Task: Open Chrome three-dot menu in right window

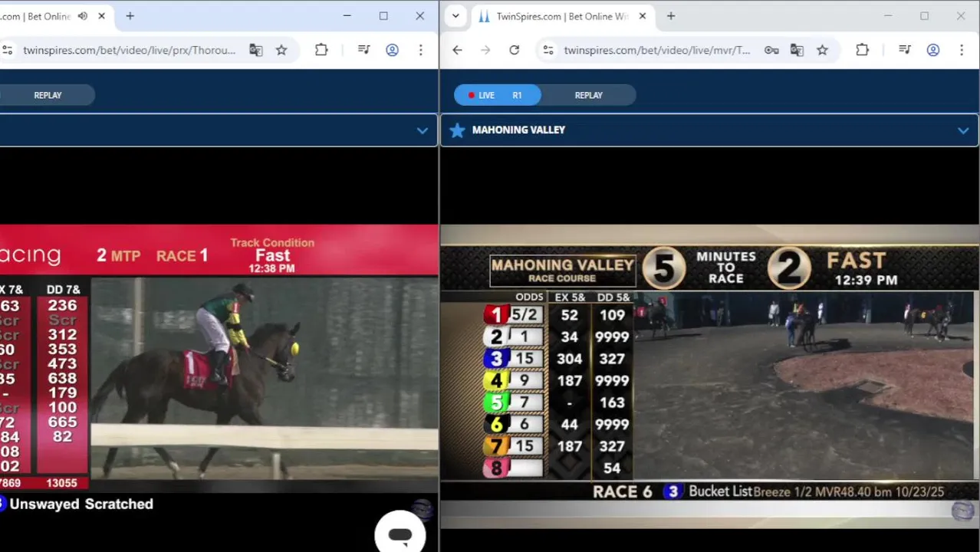Action: [x=961, y=50]
